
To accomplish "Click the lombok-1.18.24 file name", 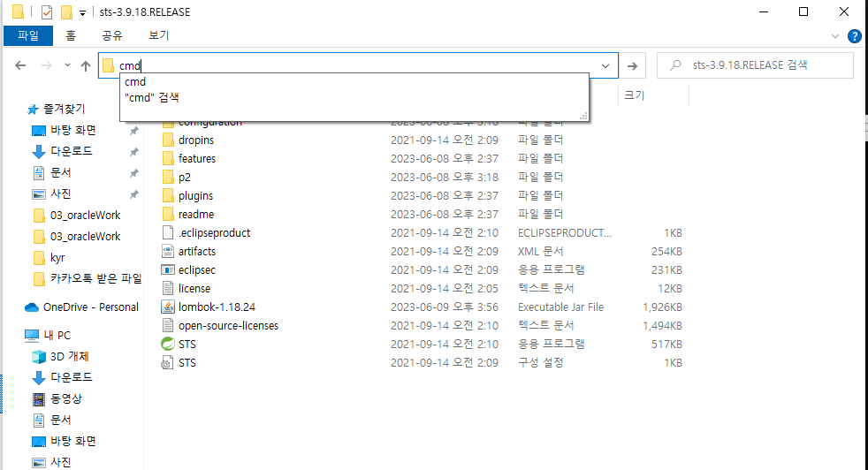I will tap(217, 307).
